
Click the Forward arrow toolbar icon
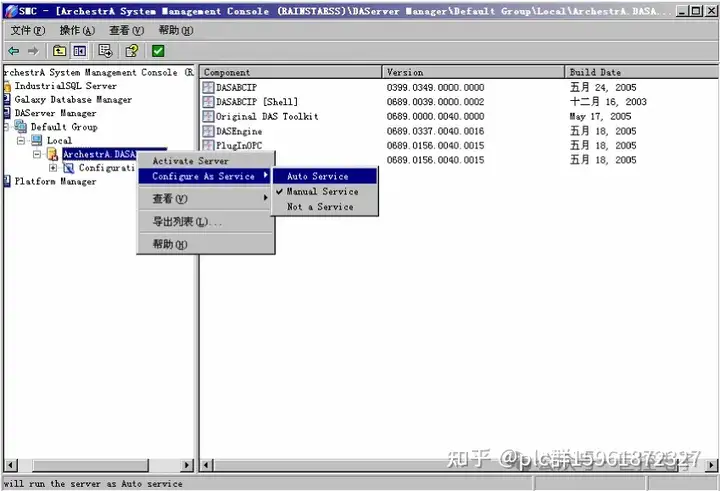[x=33, y=51]
